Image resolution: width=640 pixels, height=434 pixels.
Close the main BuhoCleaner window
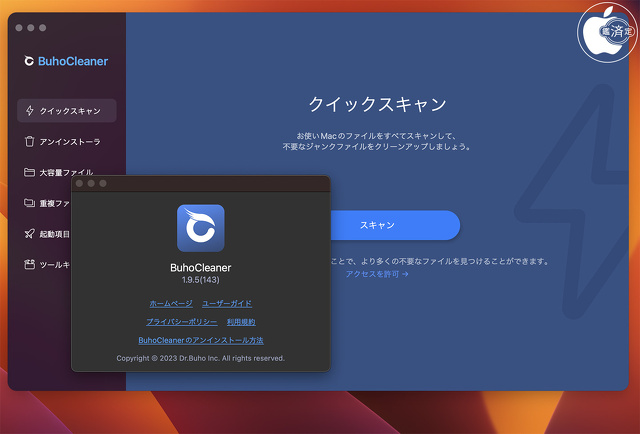pyautogui.click(x=19, y=28)
